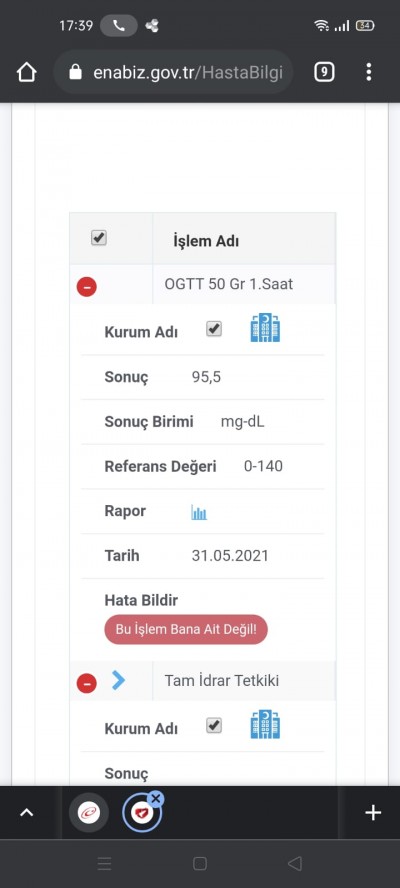Viewport: 400px width, 888px height.
Task: Open the browser three-dot menu
Action: click(x=369, y=72)
